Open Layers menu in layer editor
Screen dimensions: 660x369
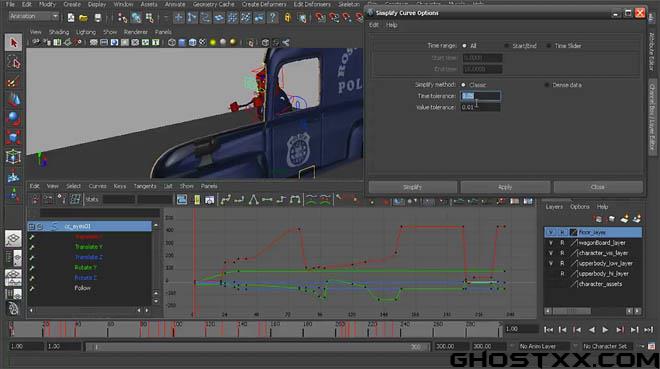[x=554, y=207]
